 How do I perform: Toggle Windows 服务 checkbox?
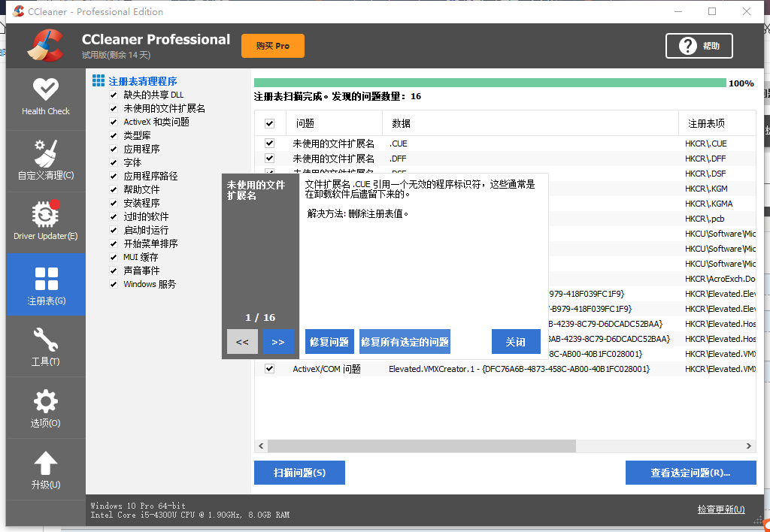click(114, 284)
